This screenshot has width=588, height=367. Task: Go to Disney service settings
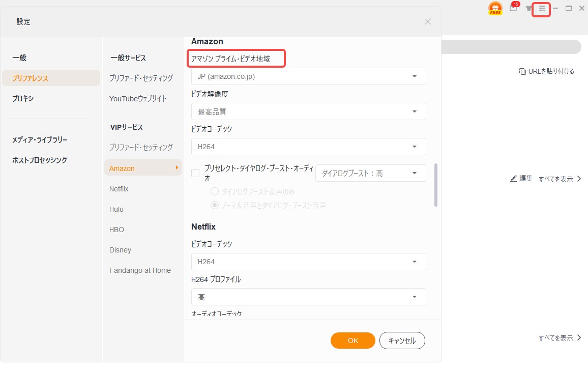tap(121, 250)
